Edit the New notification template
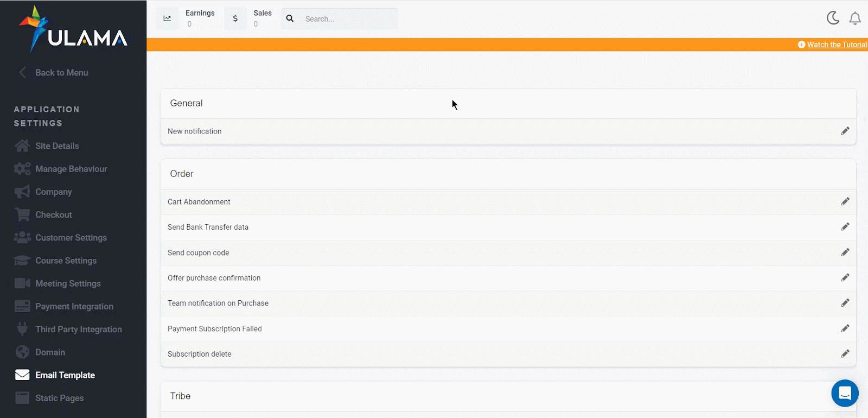 click(845, 131)
